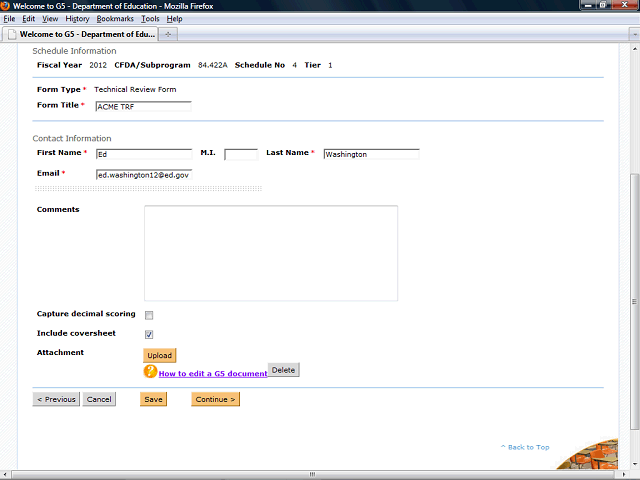Open the Tools menu

pos(150,19)
